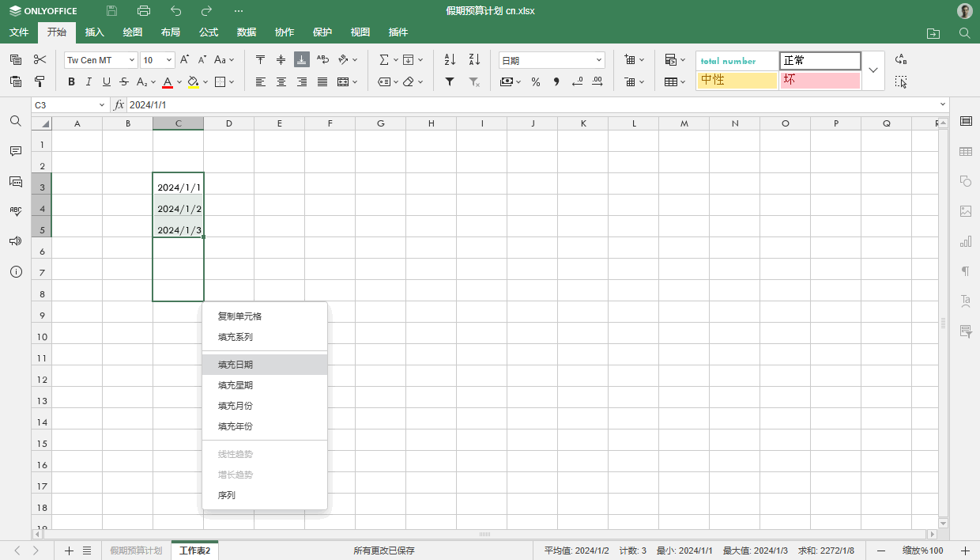980x560 pixels.
Task: Click the Comments icon in left sidebar
Action: tap(15, 151)
